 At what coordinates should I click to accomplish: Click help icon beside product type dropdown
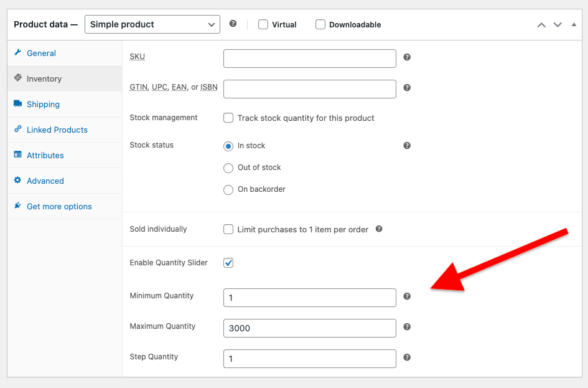(x=233, y=24)
